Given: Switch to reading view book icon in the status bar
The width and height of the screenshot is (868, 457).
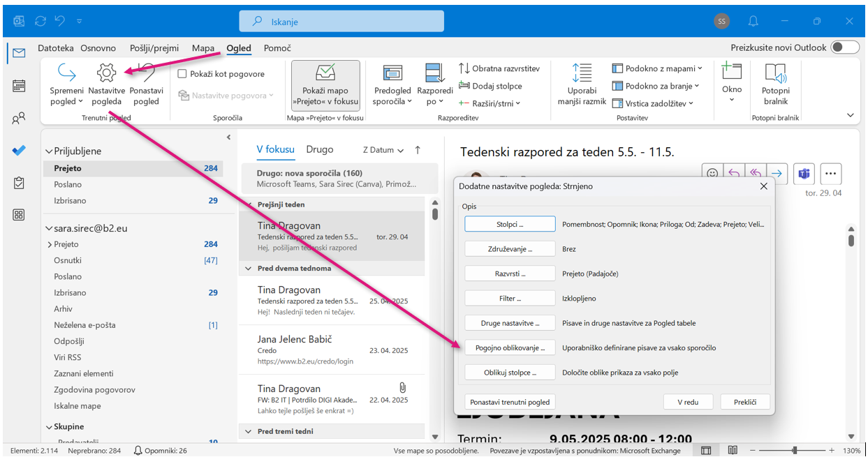Looking at the screenshot, I should pos(731,451).
